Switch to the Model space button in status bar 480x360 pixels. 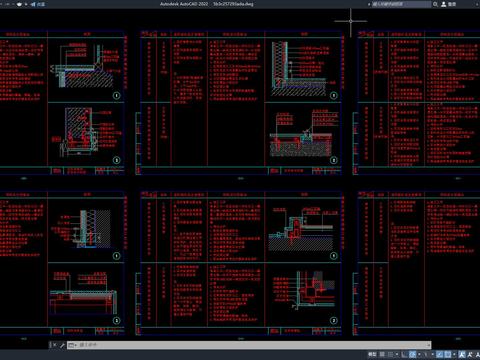click(x=372, y=354)
